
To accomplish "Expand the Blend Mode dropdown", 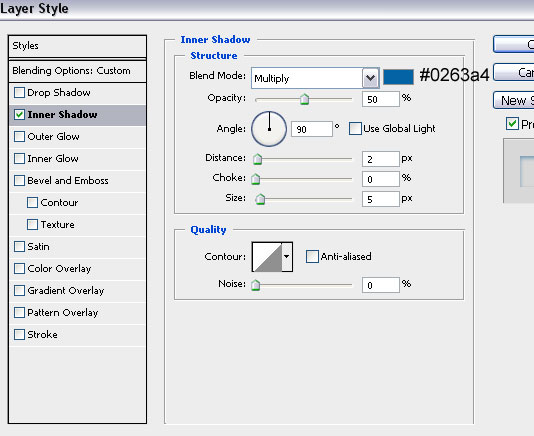I will coord(370,78).
